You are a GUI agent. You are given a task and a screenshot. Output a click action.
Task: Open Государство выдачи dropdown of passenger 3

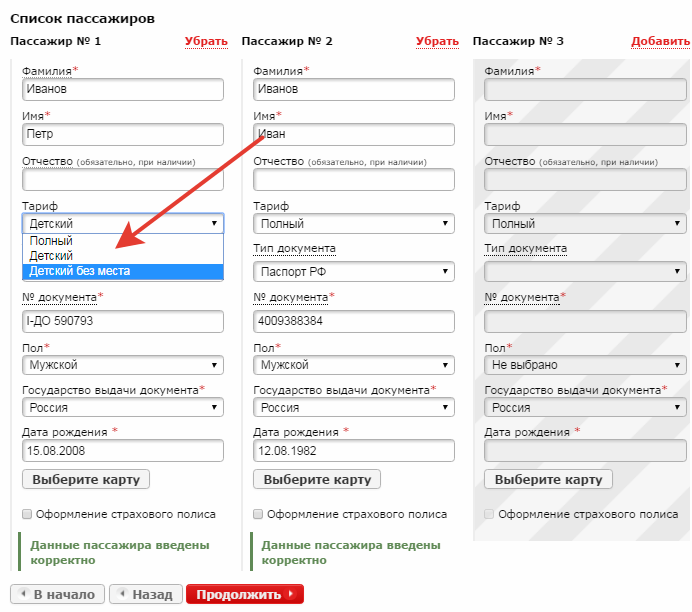[x=585, y=408]
